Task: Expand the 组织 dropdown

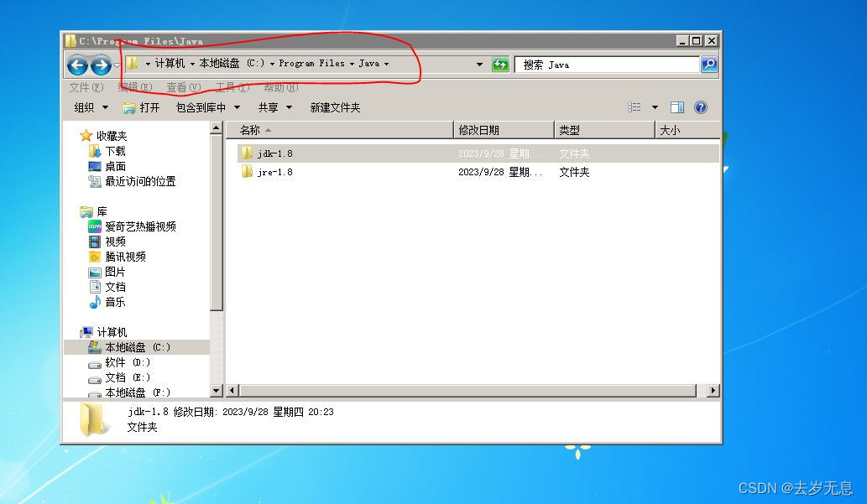Action: click(91, 107)
